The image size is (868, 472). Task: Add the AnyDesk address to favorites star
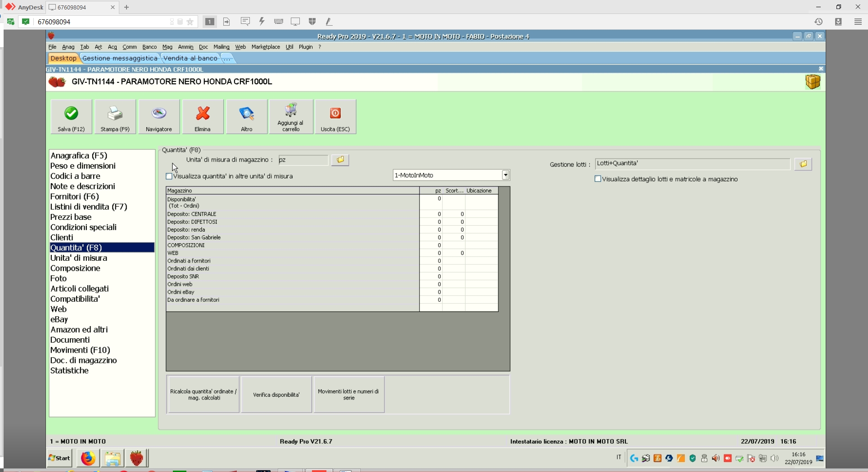190,22
